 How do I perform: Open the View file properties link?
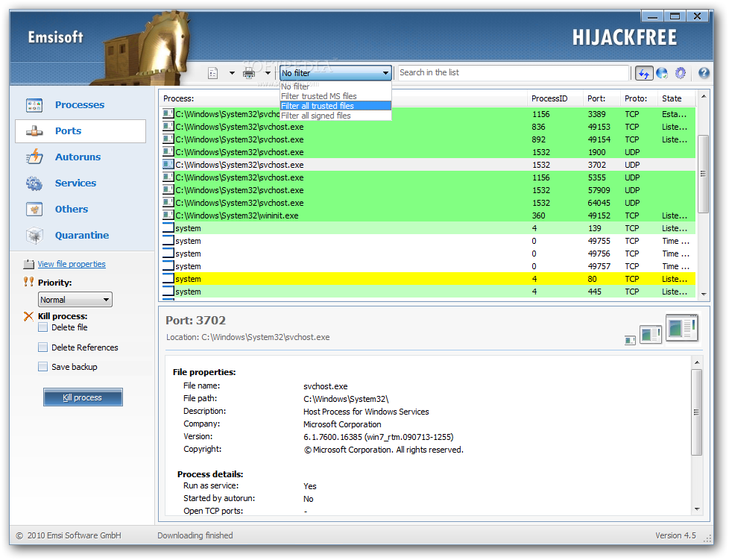(72, 264)
